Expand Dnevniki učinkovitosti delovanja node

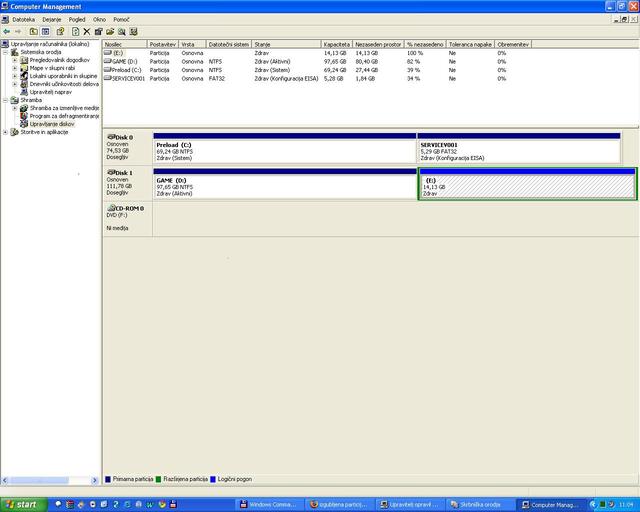pyautogui.click(x=15, y=84)
